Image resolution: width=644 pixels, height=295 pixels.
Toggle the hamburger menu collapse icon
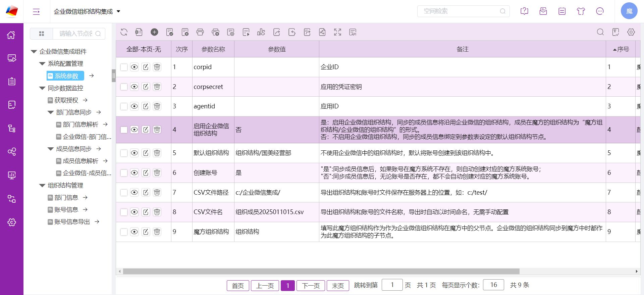pyautogui.click(x=36, y=12)
